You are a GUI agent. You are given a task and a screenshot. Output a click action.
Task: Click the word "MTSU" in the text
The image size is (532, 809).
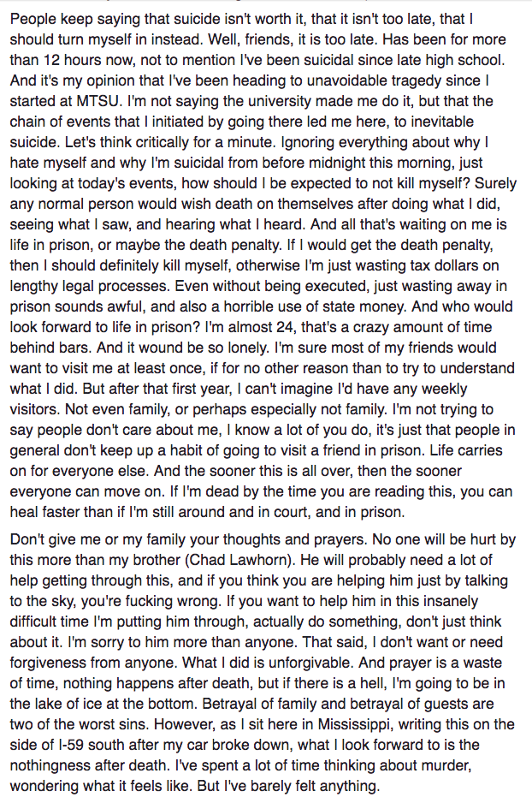99,101
